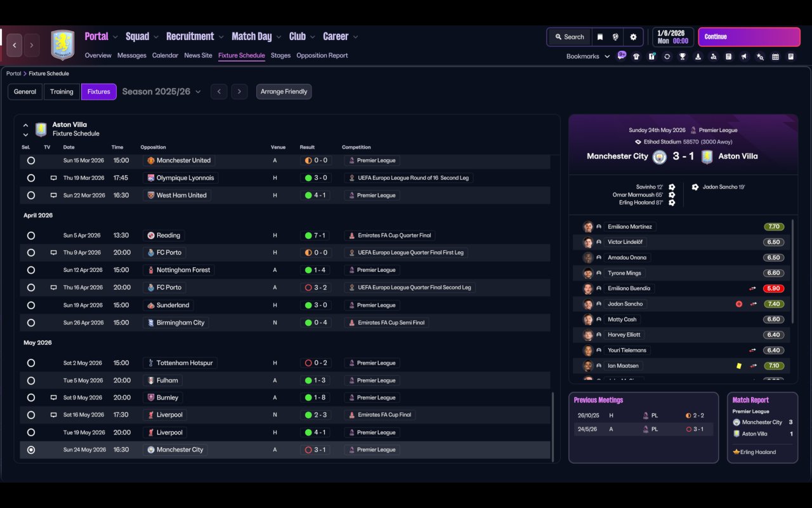Viewport: 812px width, 508px height.
Task: Click the Search button
Action: coord(569,37)
